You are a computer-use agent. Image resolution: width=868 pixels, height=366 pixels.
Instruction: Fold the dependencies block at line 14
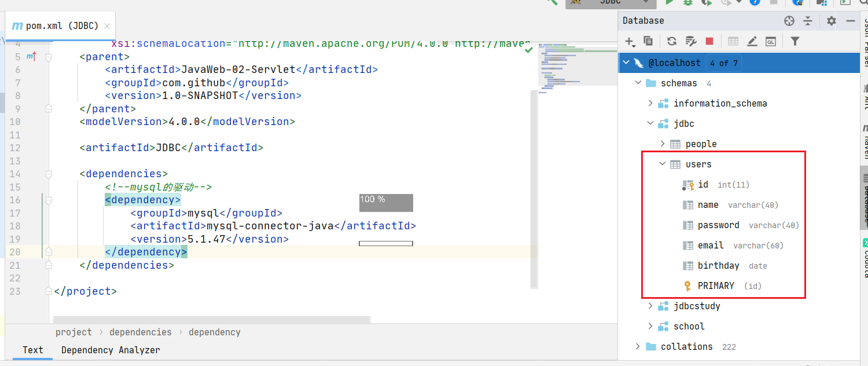point(49,174)
